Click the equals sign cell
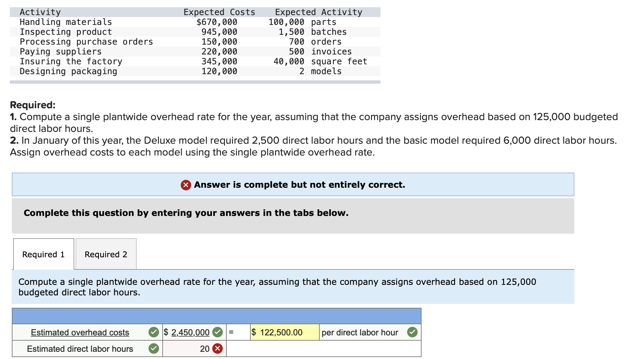The image size is (644, 359). (x=231, y=332)
